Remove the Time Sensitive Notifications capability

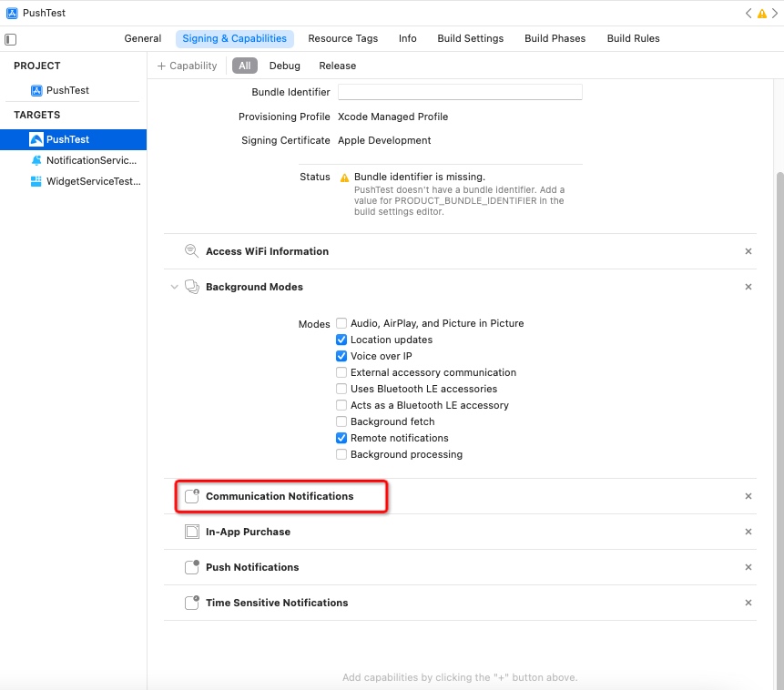[748, 603]
